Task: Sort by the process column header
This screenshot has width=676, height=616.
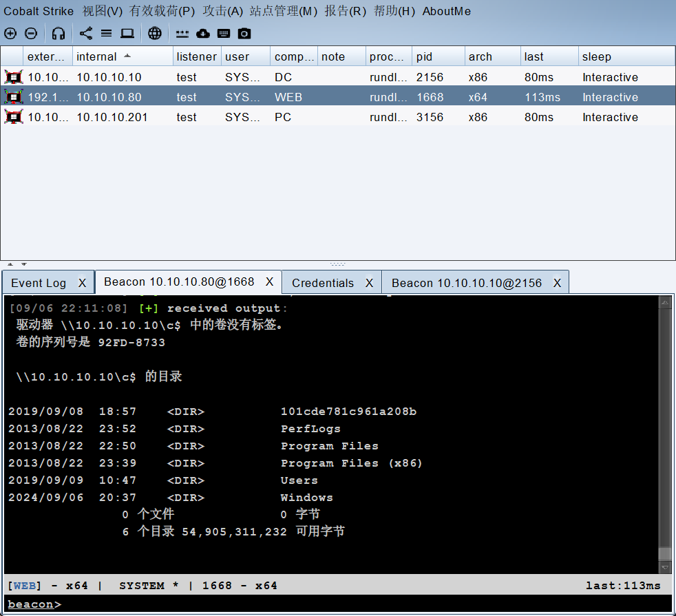Action: click(389, 56)
